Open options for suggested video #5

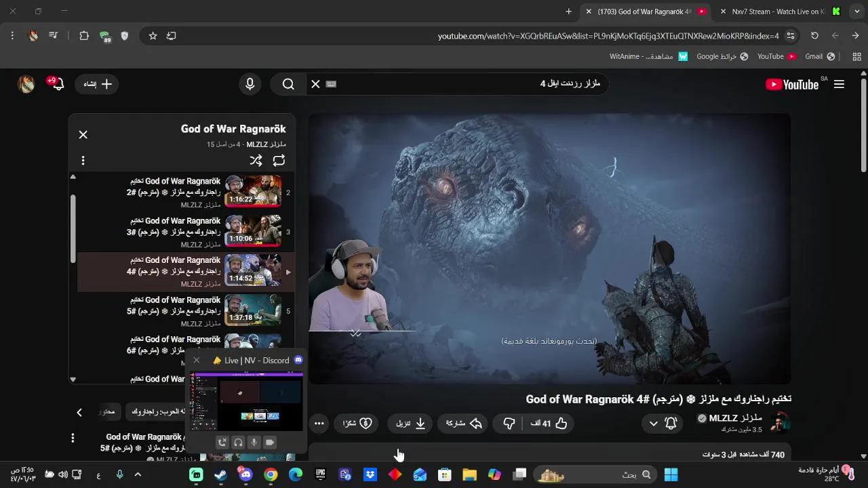tap(73, 438)
